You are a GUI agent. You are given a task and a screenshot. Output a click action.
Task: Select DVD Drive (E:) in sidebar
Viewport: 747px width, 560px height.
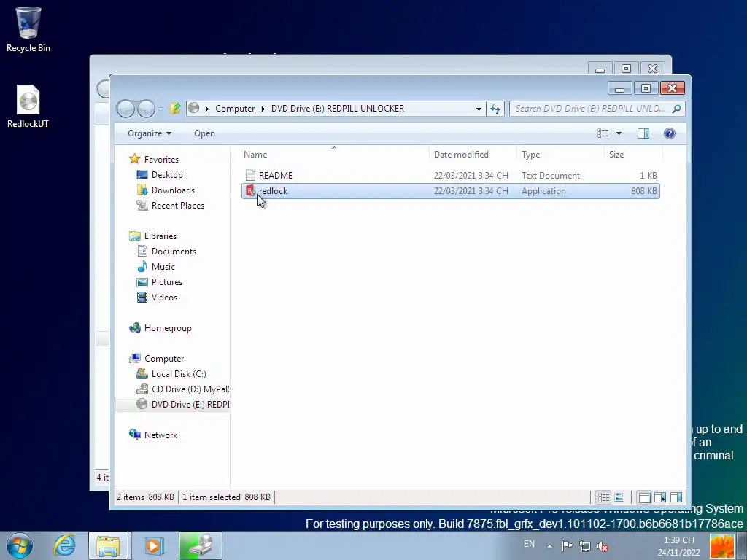pyautogui.click(x=190, y=404)
